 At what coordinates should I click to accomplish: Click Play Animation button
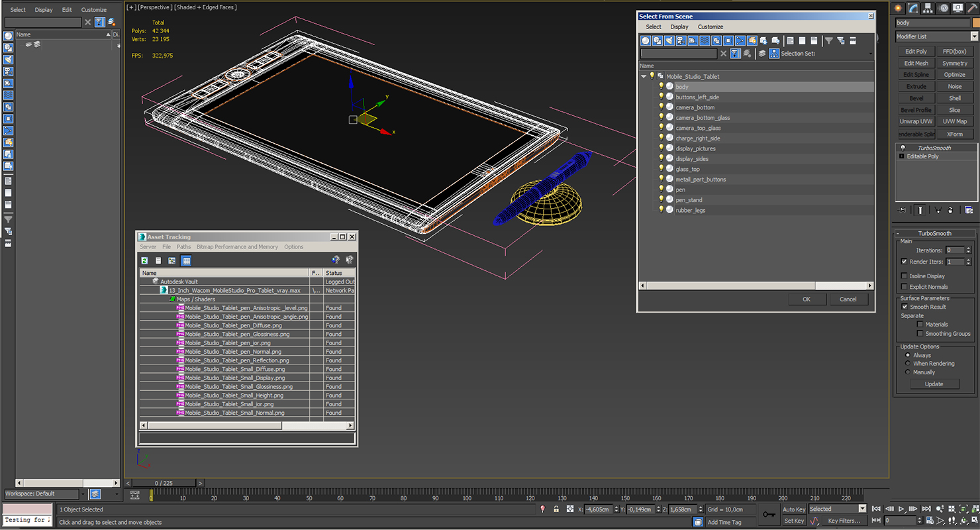point(901,509)
